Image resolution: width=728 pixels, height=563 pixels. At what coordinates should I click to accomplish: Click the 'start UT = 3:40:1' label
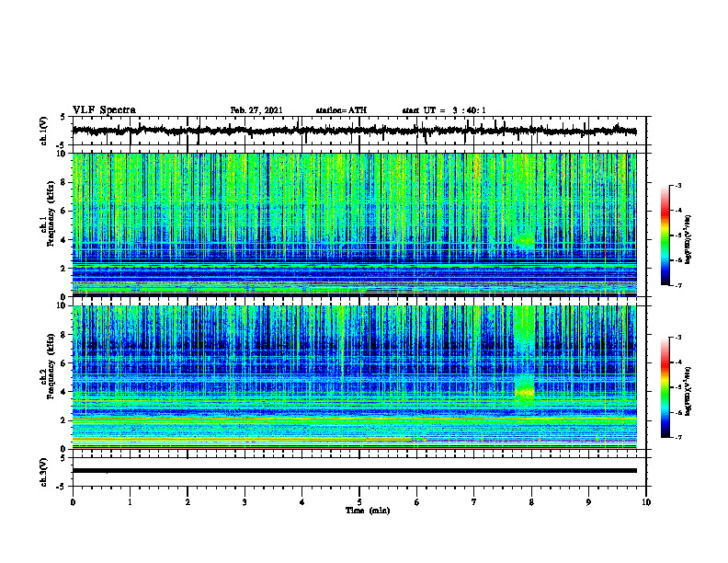point(444,110)
